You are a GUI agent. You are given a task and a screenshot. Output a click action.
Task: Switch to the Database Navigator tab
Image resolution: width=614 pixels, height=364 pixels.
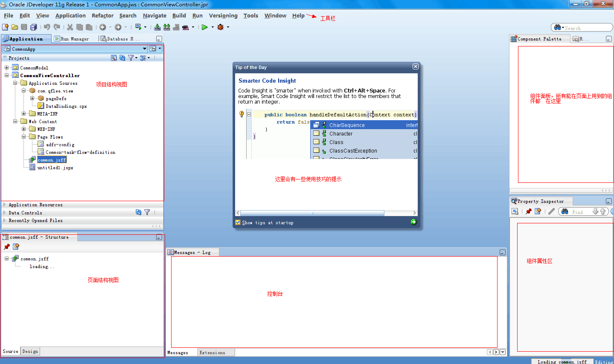pyautogui.click(x=120, y=39)
